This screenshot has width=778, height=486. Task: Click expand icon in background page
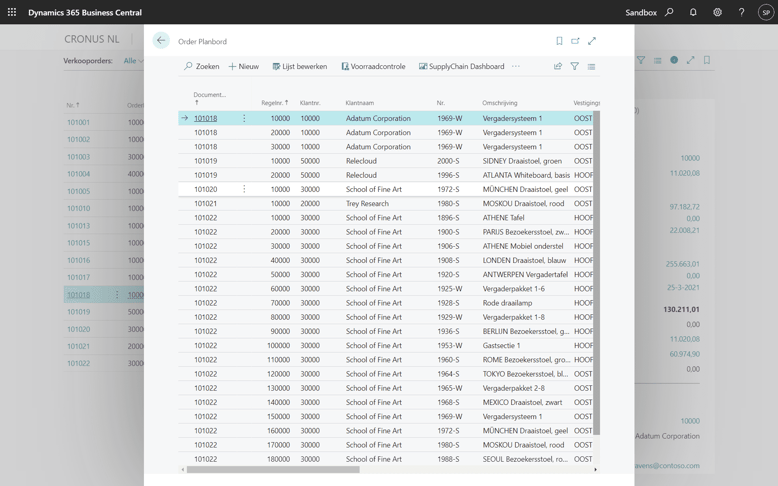[690, 60]
